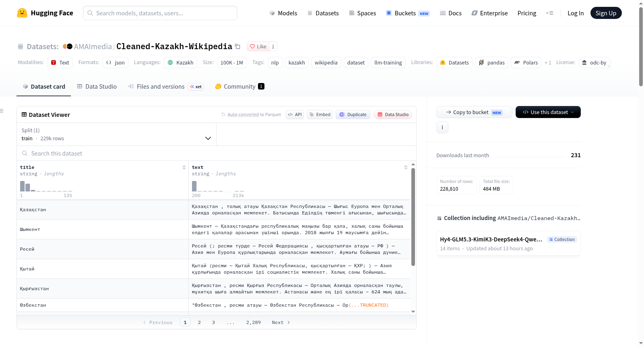
Task: Select the Ресей title cell
Action: point(103,249)
